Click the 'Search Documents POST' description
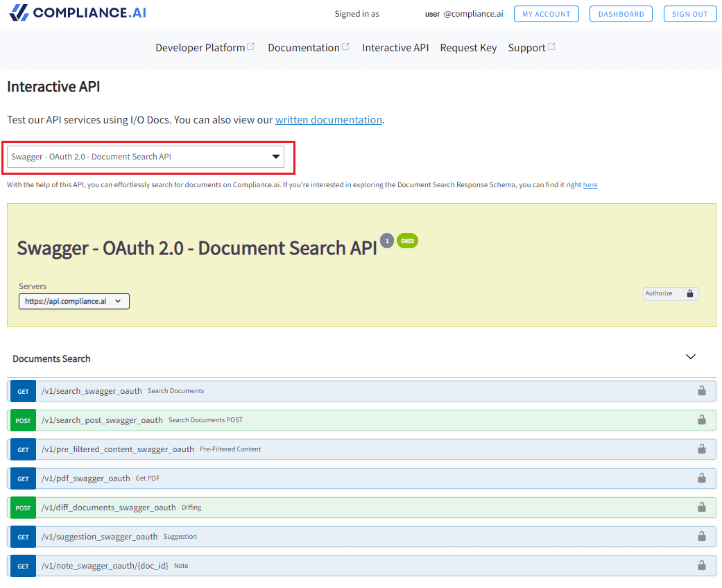Viewport: 722px width, 588px height. 205,420
